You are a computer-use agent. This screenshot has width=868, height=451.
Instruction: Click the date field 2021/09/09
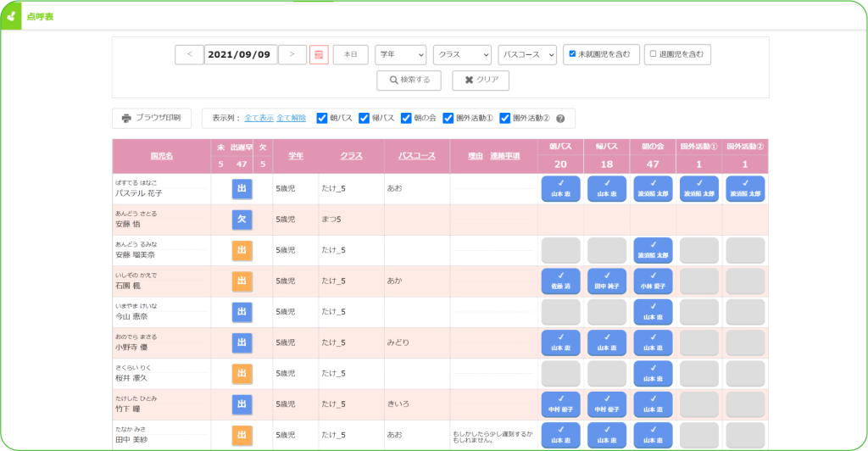[240, 54]
